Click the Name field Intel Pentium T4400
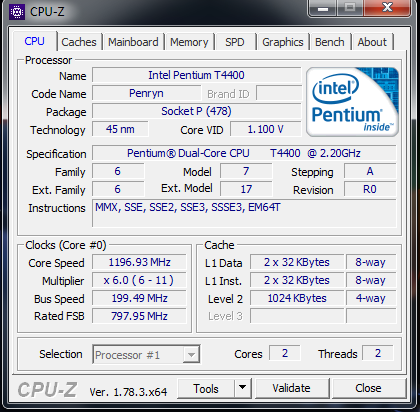420x412 pixels. point(197,75)
